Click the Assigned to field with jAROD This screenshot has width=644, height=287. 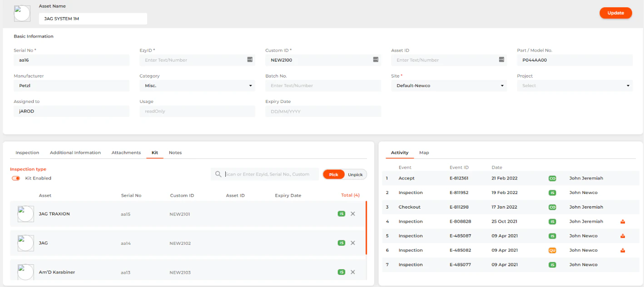[72, 111]
